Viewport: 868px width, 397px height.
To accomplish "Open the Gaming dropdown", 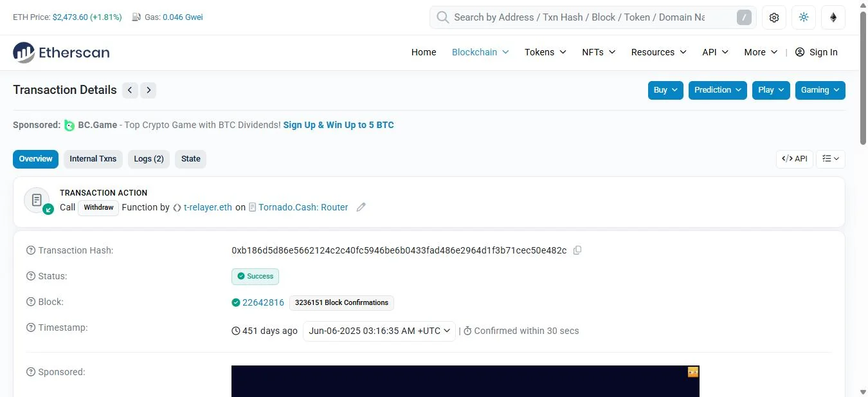I will point(820,90).
